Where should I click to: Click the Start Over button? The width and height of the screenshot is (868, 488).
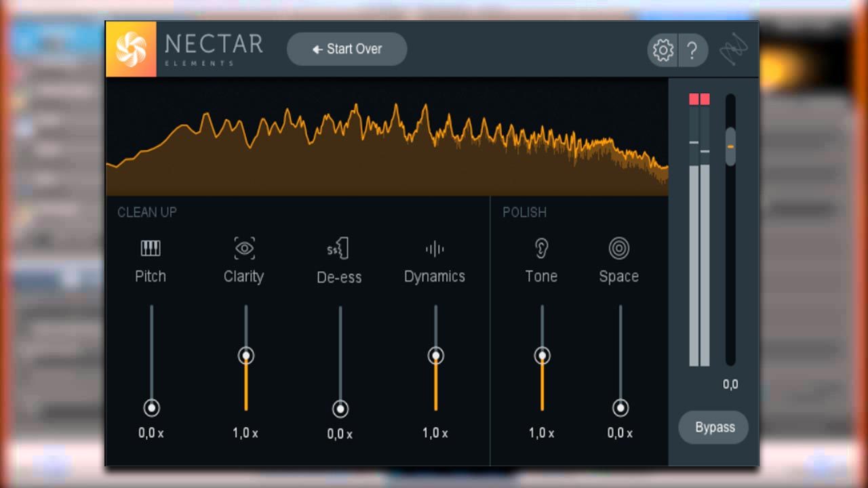click(x=347, y=49)
